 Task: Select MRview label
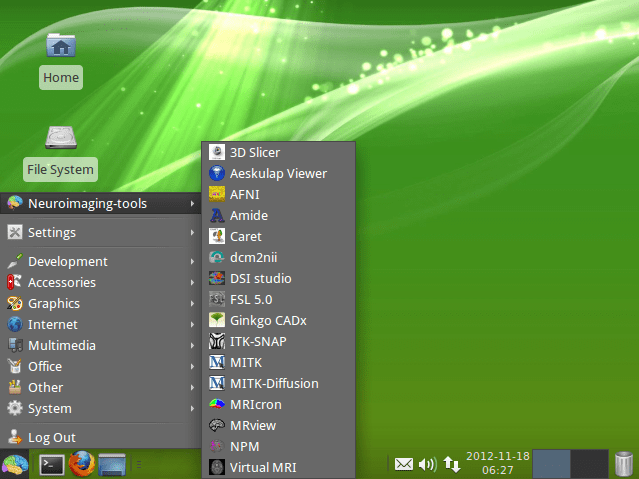(x=253, y=425)
